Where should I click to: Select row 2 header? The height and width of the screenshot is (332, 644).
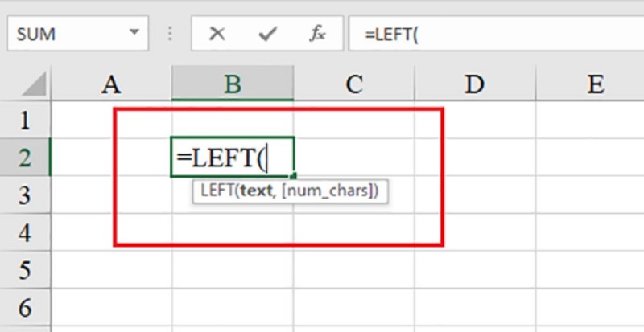tap(24, 158)
